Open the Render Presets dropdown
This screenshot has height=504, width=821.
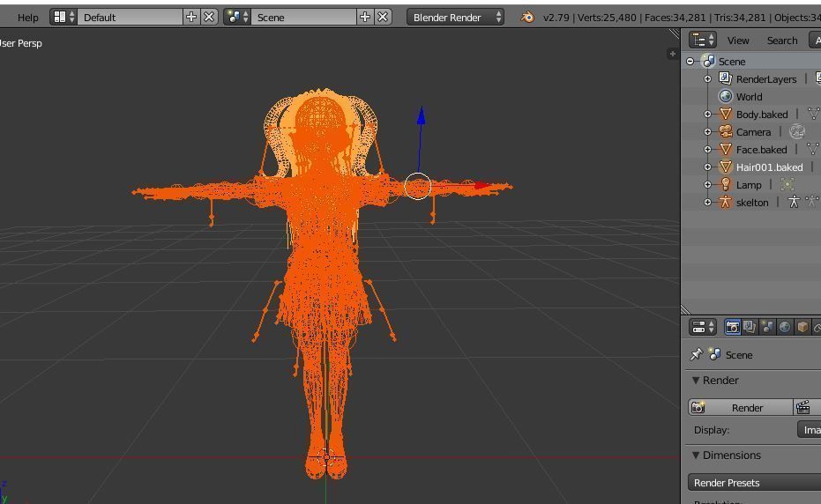[755, 483]
